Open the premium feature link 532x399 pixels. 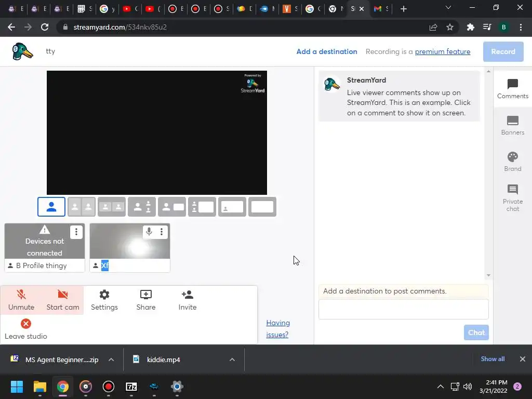click(443, 51)
